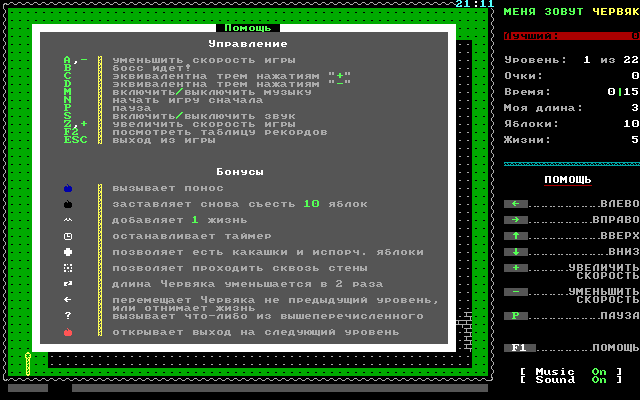Click the Очки score row
The image size is (640, 400).
point(571,76)
